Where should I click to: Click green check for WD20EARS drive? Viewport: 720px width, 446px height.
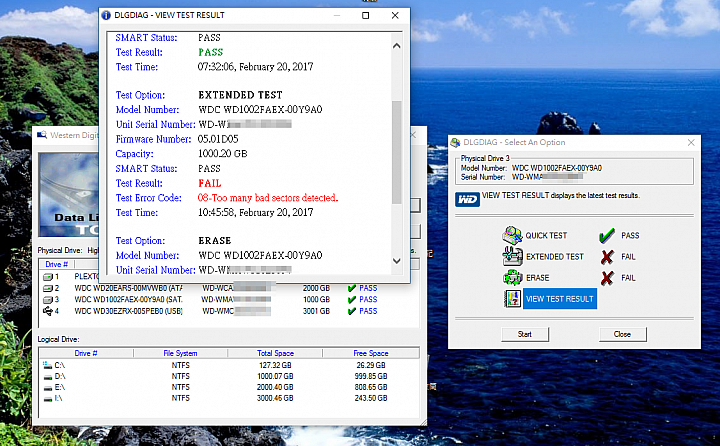tap(352, 288)
